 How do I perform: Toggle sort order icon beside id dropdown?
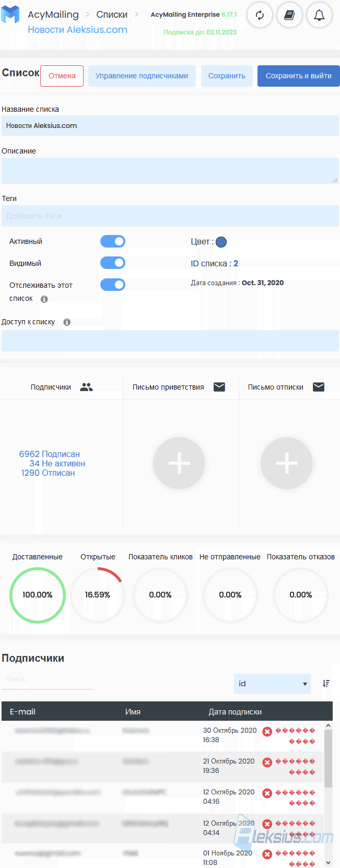326,683
